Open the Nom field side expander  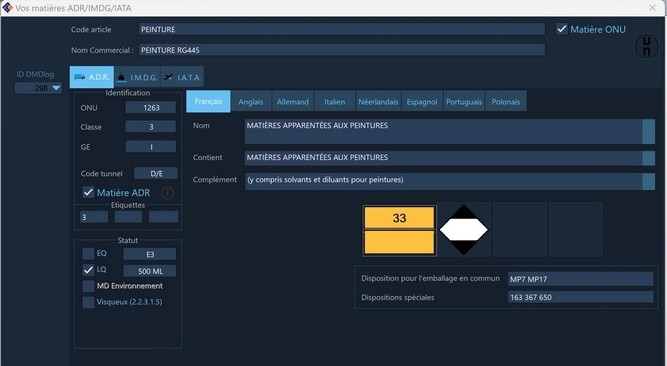click(x=648, y=132)
